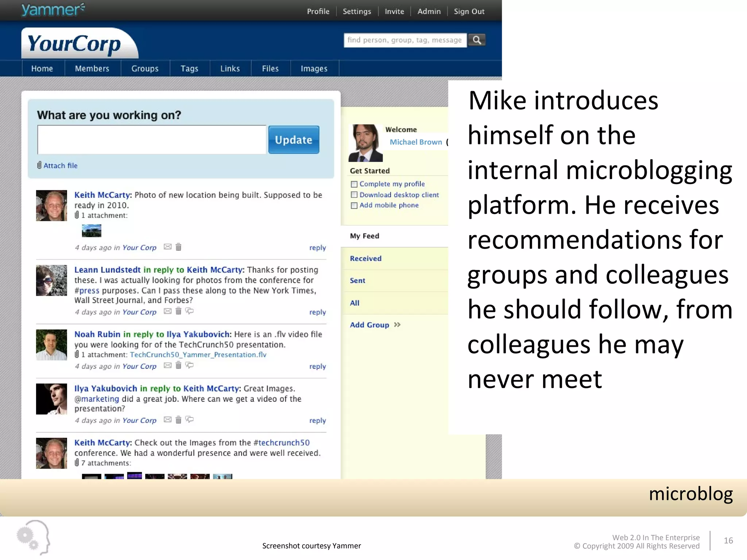Switch to the Tags tab

tap(190, 69)
